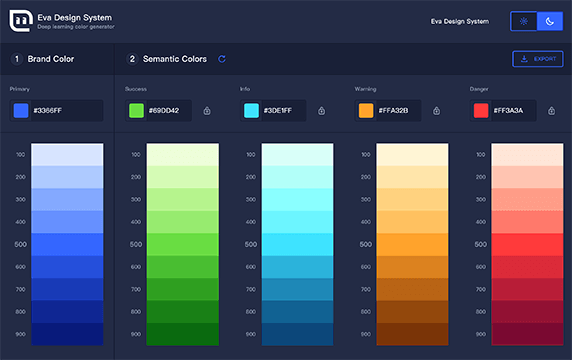The image size is (572, 360).
Task: Pick the Primary 500 blue shade
Action: click(67, 244)
